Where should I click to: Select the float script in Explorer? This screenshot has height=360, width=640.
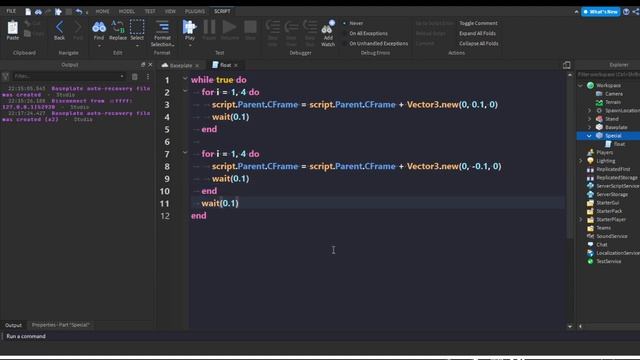[619, 144]
